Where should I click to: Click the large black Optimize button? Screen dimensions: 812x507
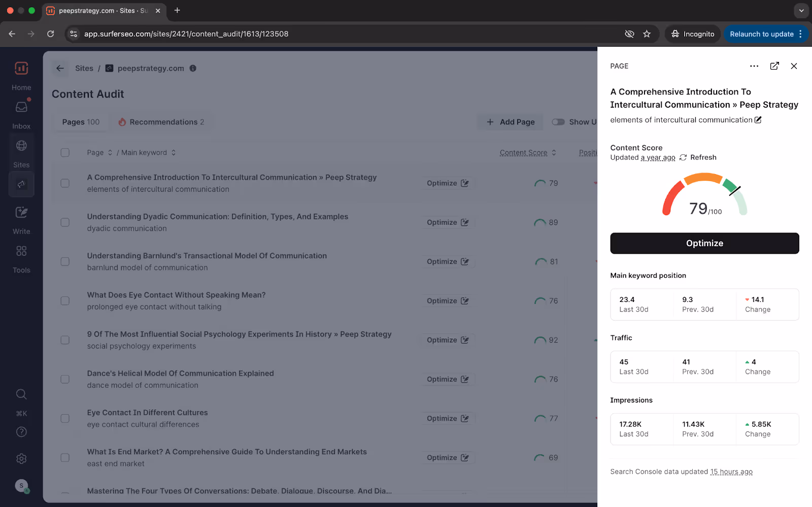click(x=704, y=244)
